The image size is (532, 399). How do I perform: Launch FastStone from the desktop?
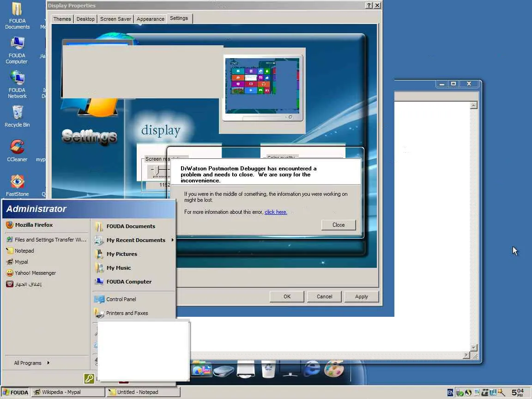[x=17, y=186]
